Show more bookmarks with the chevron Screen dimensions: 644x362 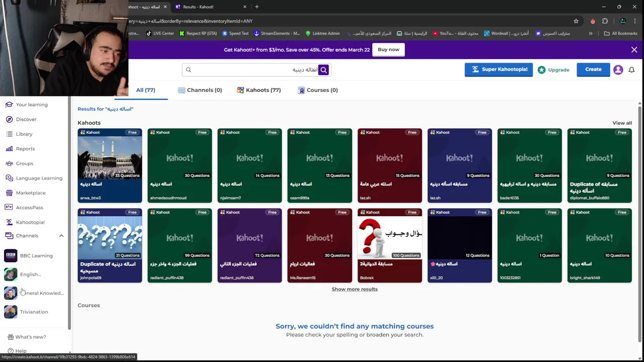[590, 33]
